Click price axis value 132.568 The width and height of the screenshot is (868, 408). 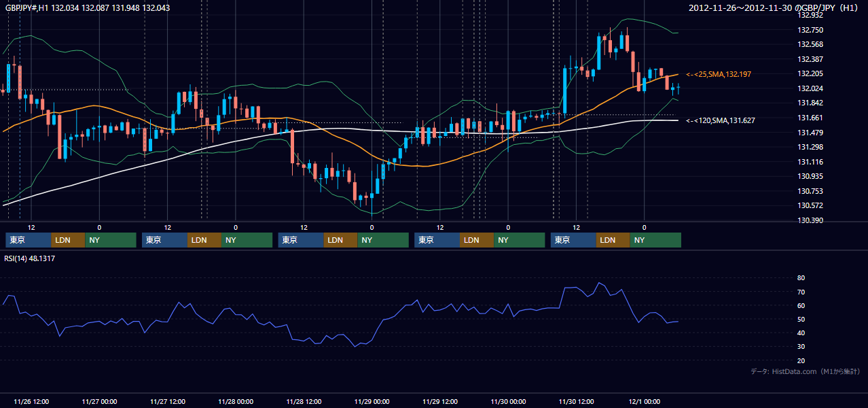tap(810, 45)
